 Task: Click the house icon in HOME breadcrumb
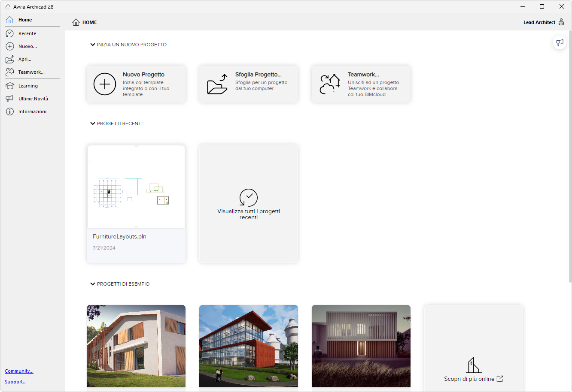pos(76,22)
